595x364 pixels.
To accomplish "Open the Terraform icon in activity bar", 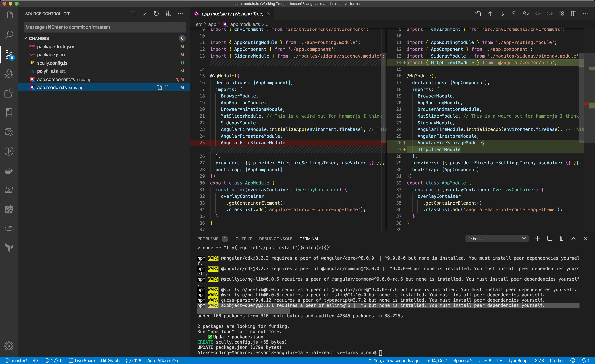I will click(x=9, y=247).
